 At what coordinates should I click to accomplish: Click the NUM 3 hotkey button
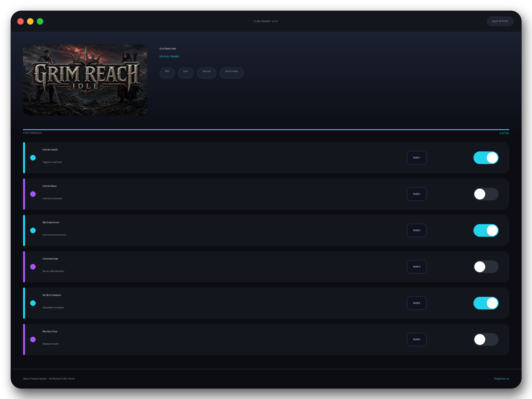click(417, 230)
